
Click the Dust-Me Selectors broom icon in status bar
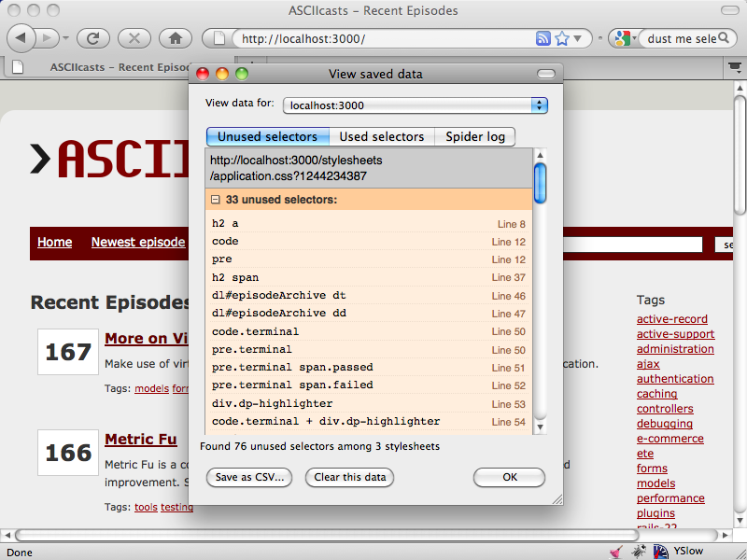(616, 552)
